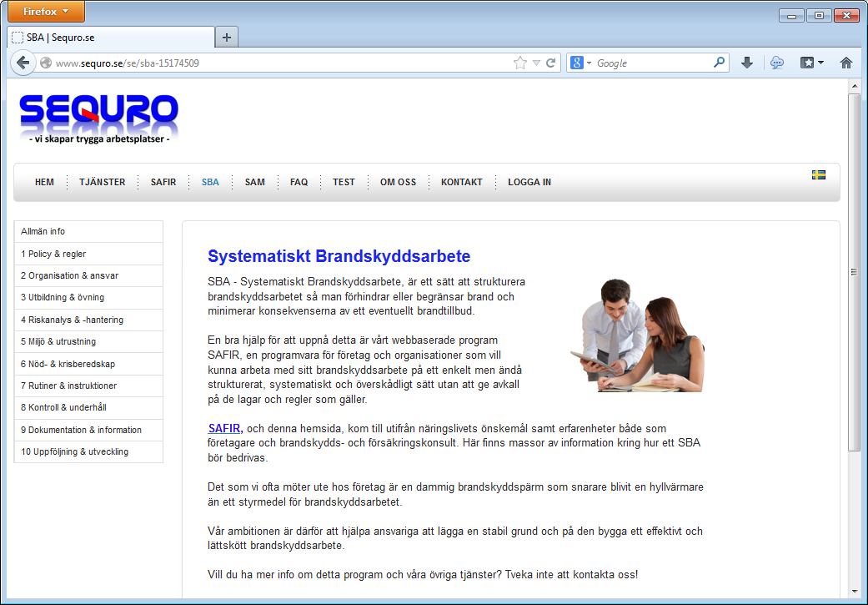Open 7 Rutiner & instruktioner

(88, 386)
